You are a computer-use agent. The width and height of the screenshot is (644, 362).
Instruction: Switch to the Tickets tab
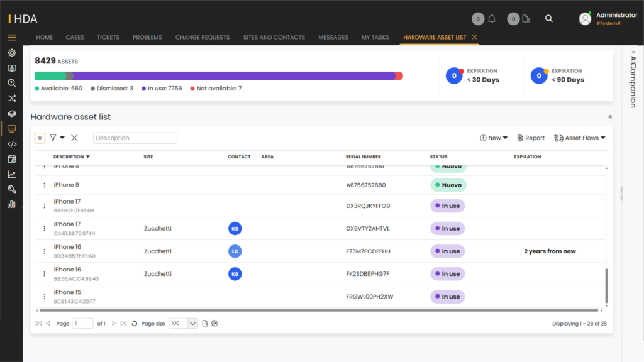pos(108,37)
